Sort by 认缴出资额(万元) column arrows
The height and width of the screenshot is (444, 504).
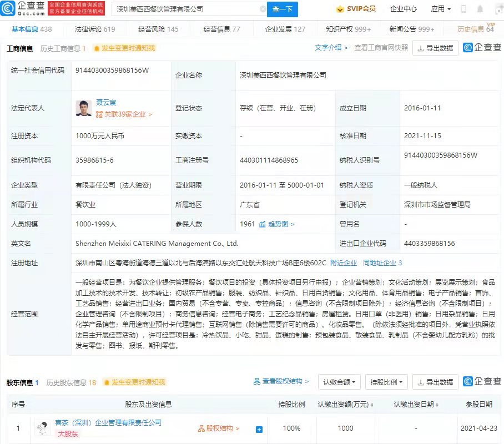point(372,405)
